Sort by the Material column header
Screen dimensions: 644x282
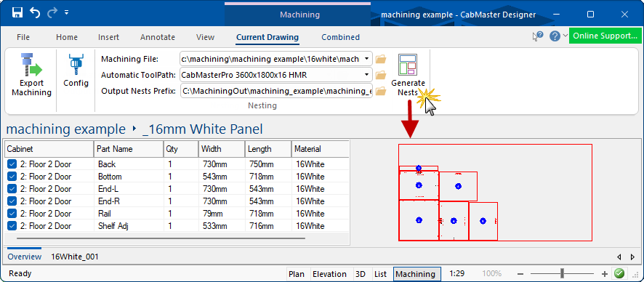point(321,149)
